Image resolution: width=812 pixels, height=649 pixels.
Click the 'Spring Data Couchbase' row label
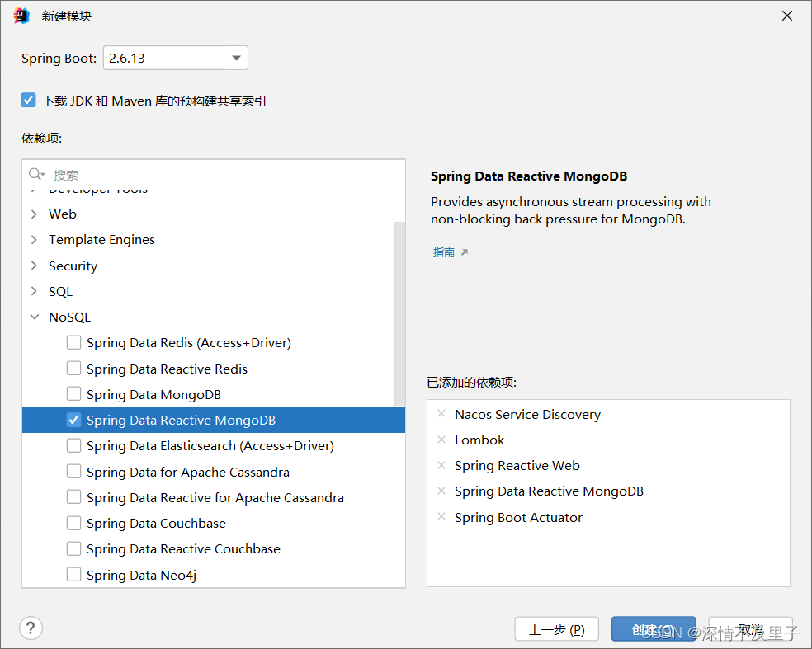click(x=156, y=523)
